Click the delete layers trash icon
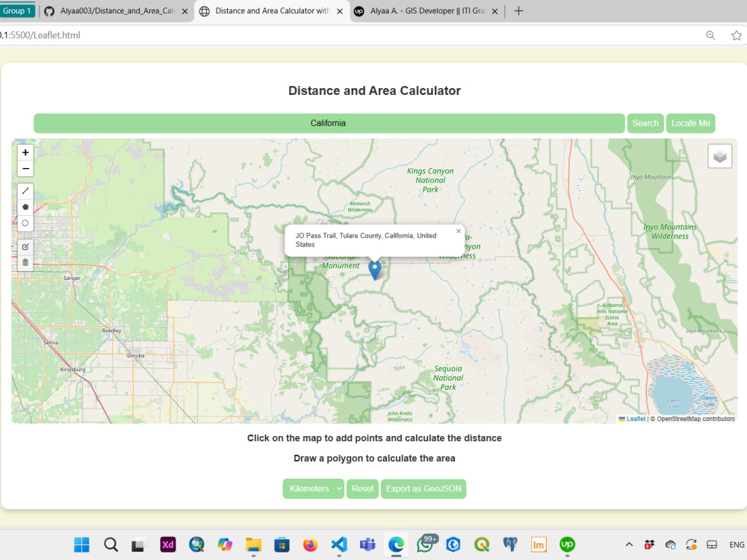This screenshot has height=560, width=747. (25, 262)
